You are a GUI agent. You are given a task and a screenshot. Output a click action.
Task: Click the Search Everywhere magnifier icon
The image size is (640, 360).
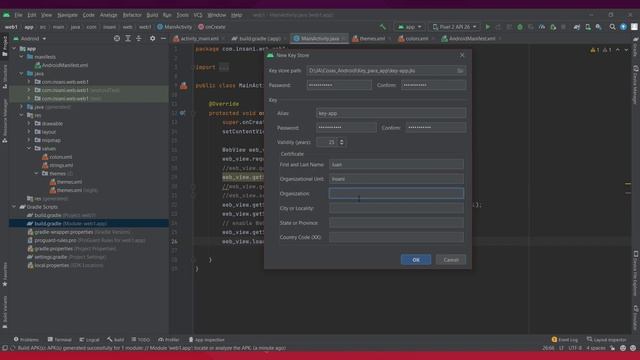(x=612, y=27)
